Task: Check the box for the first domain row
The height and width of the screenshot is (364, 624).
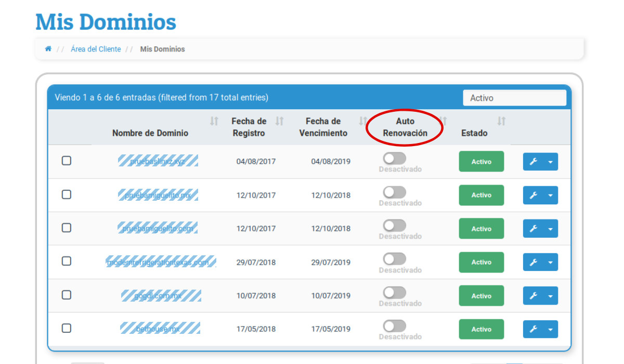Action: (x=67, y=161)
